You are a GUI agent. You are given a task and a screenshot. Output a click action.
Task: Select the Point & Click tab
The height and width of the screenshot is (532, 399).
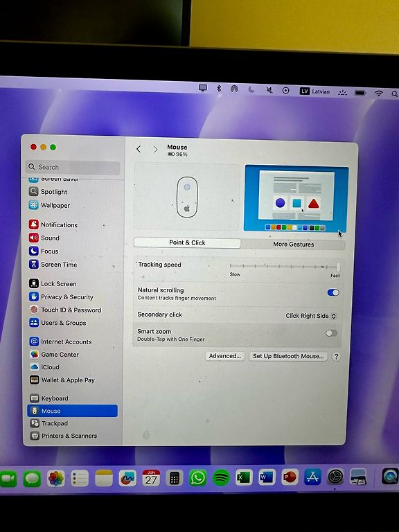(x=187, y=242)
